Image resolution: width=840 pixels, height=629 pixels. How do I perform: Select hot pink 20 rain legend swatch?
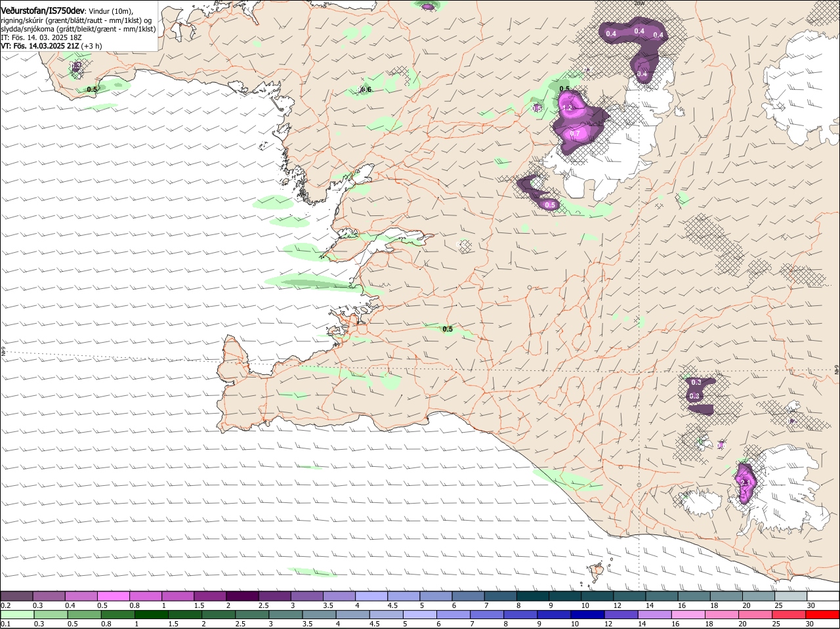click(756, 615)
